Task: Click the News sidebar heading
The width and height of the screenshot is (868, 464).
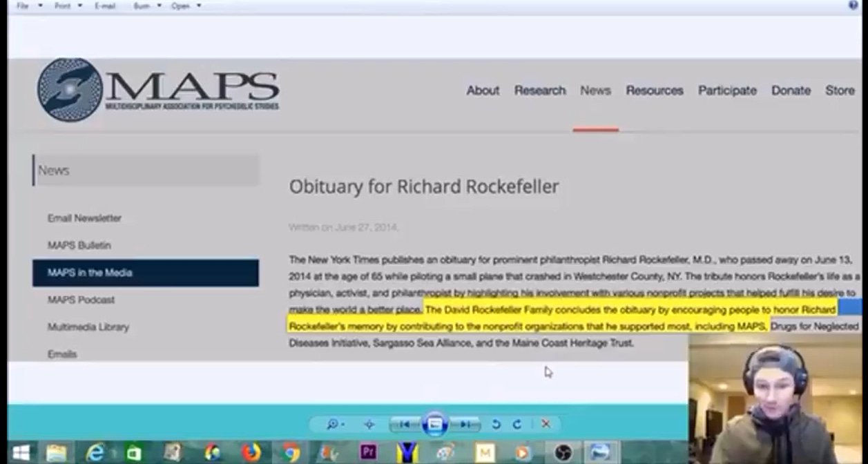Action: point(146,171)
